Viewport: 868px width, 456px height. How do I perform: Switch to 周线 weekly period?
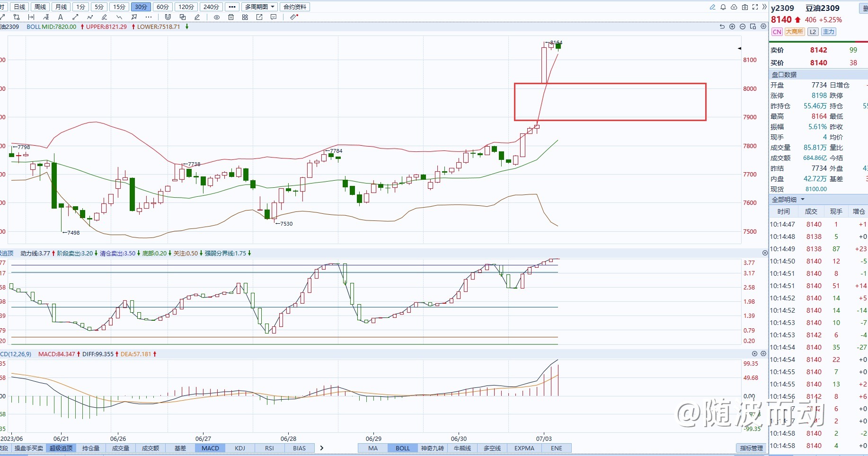(x=40, y=7)
